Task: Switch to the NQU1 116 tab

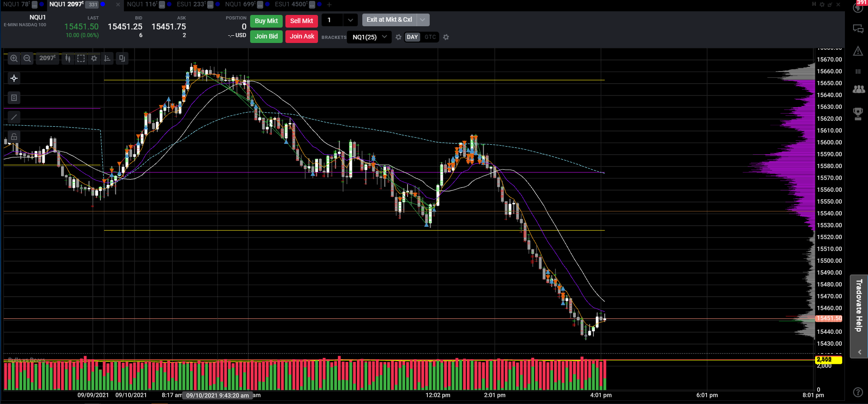Action: pos(142,4)
